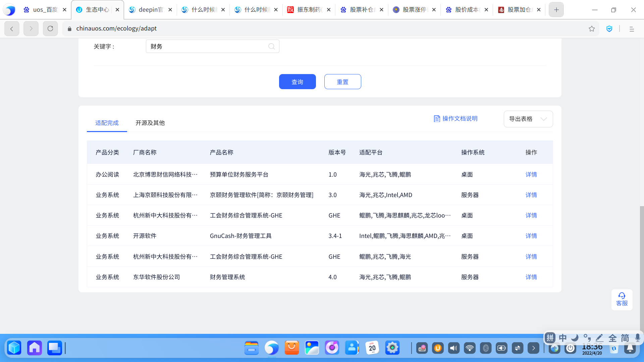Bookmark page with star icon

[x=592, y=29]
